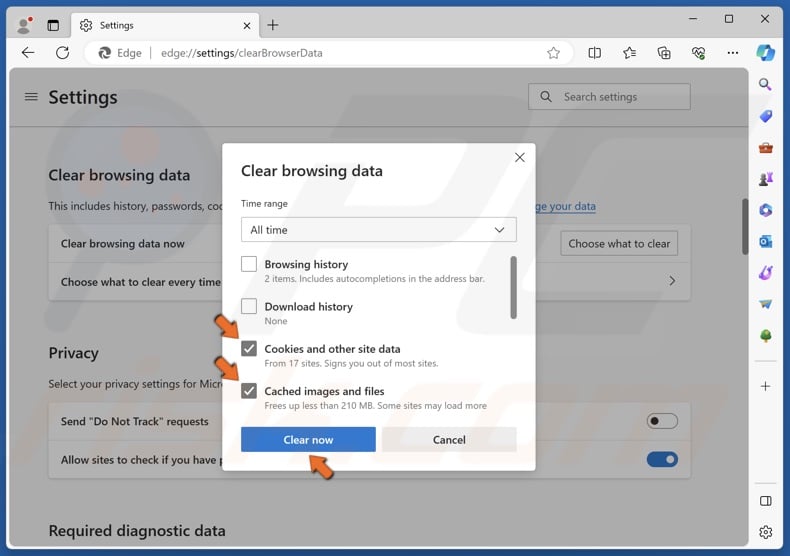Check the Download history checkbox
The image size is (790, 556).
tap(249, 306)
